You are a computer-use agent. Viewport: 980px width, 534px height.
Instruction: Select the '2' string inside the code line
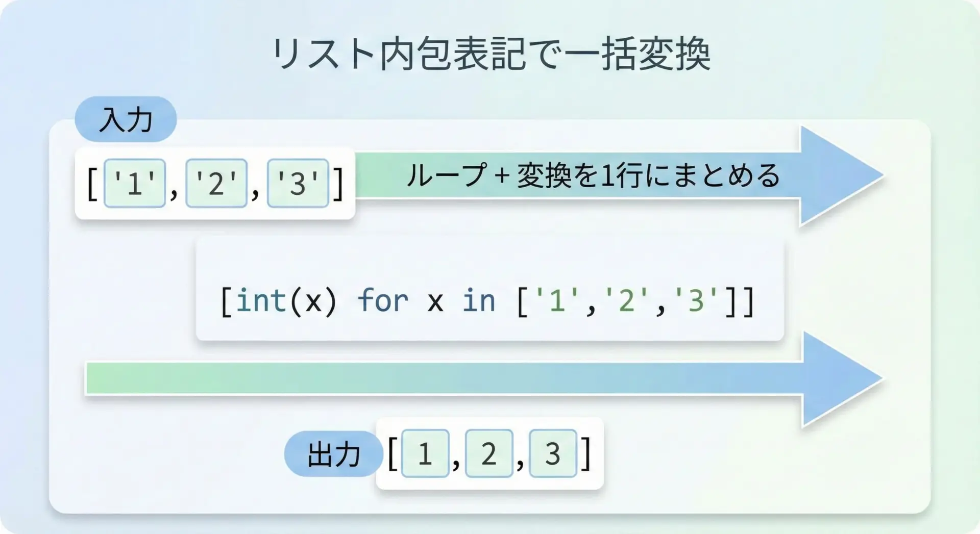(x=626, y=300)
